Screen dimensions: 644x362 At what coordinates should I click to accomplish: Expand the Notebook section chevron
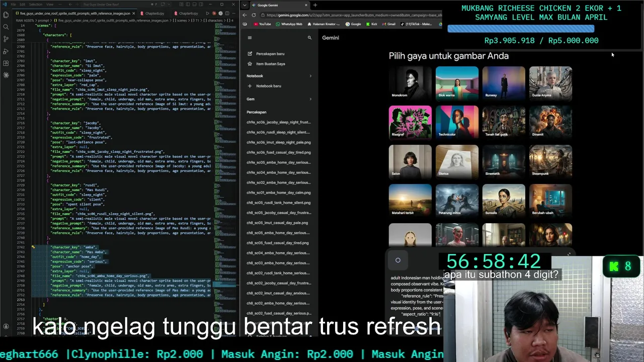click(x=310, y=76)
